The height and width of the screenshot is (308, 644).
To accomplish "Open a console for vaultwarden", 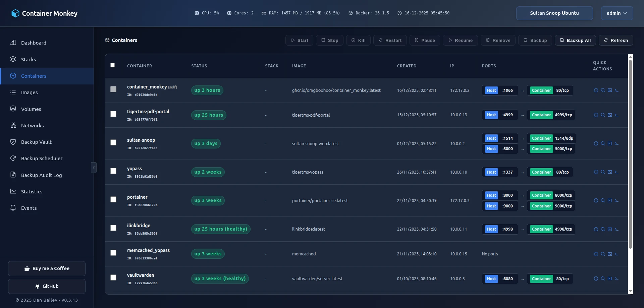I will click(610, 279).
